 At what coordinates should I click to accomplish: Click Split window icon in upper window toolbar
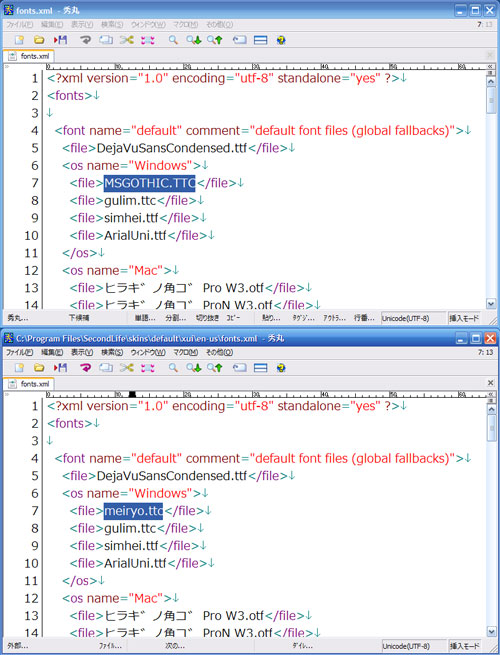click(261, 40)
